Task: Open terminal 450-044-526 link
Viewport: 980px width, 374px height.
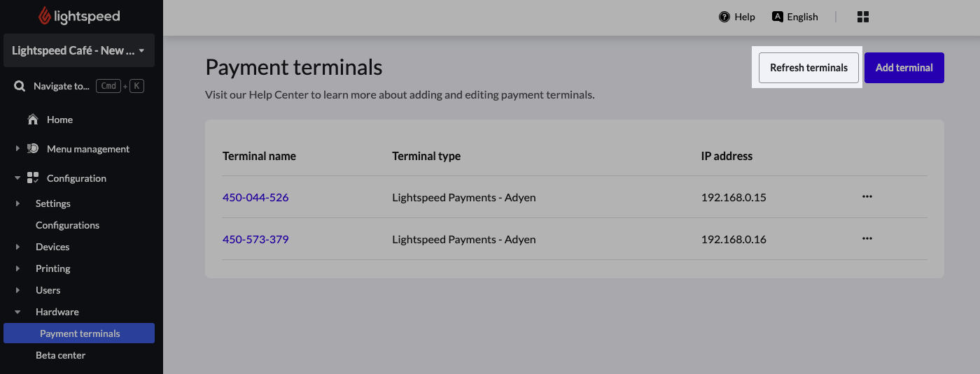Action: (x=255, y=197)
